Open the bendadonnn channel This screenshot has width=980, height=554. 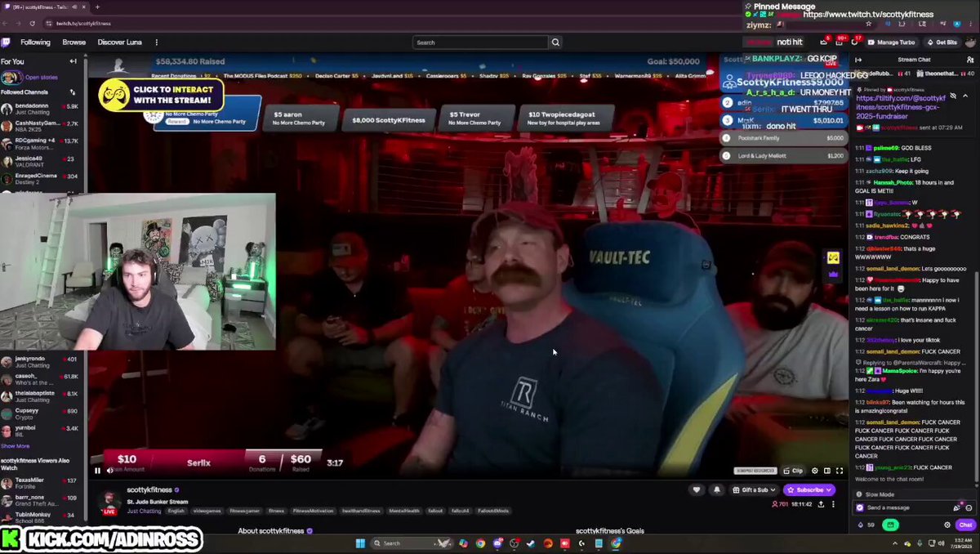39,109
